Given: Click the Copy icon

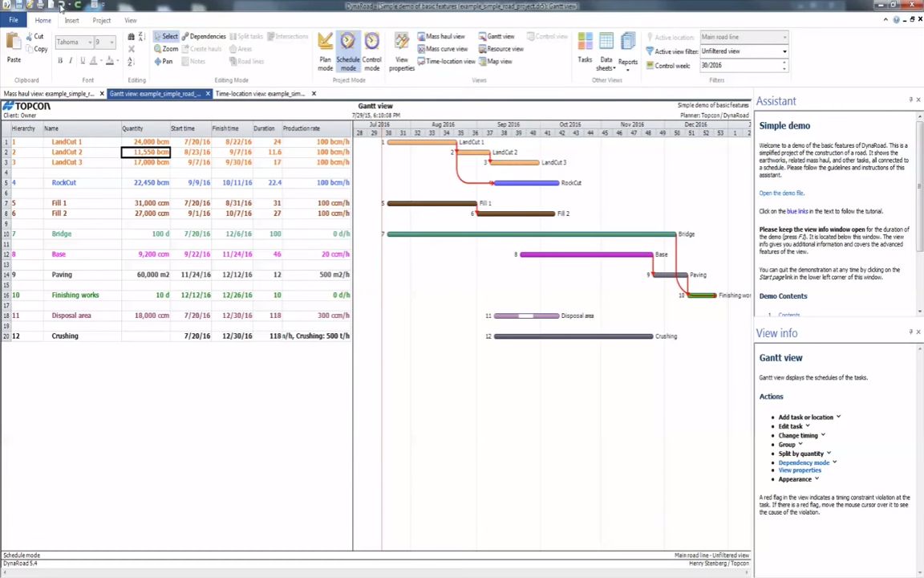Looking at the screenshot, I should [x=30, y=49].
